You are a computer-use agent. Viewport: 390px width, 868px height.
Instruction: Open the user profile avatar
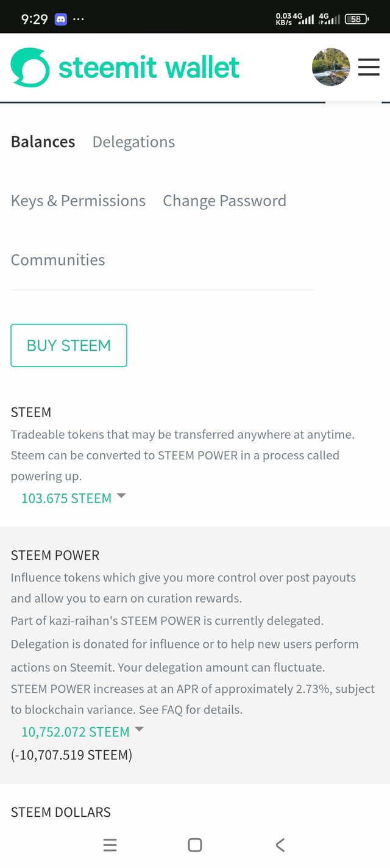click(x=331, y=67)
